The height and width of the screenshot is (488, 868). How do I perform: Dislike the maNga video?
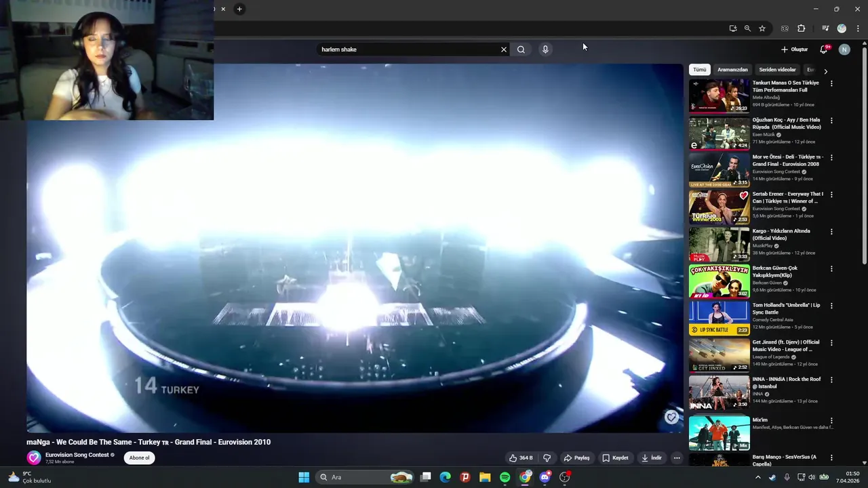coord(547,458)
